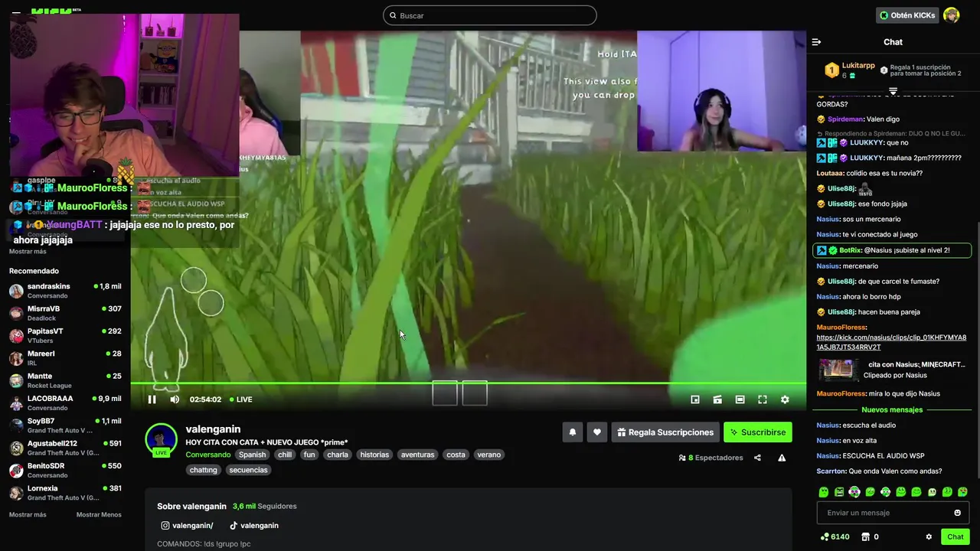Viewport: 980px width, 551px height.
Task: Open BenitoSDR channel avatar
Action: pyautogui.click(x=16, y=470)
